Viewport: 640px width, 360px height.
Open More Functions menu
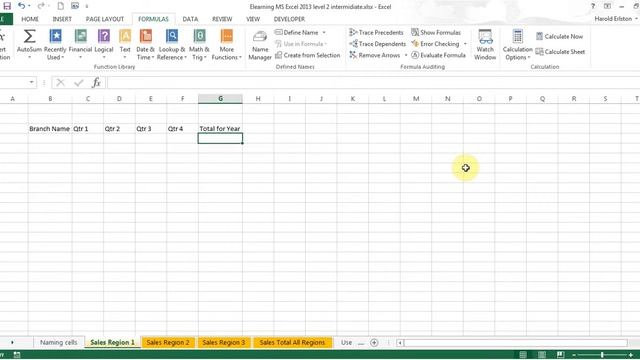pyautogui.click(x=227, y=45)
